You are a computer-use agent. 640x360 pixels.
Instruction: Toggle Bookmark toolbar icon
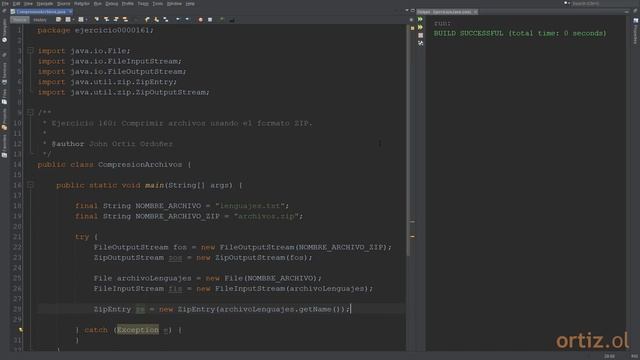coord(165,19)
